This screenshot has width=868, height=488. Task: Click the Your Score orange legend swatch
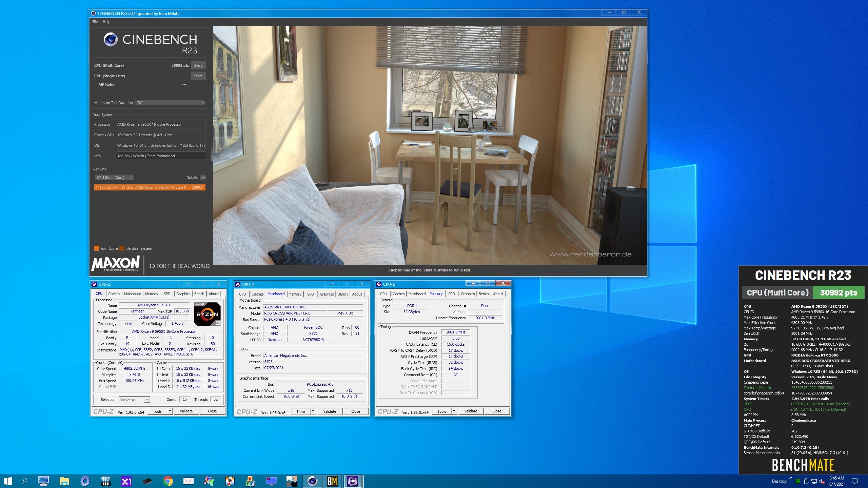point(97,248)
